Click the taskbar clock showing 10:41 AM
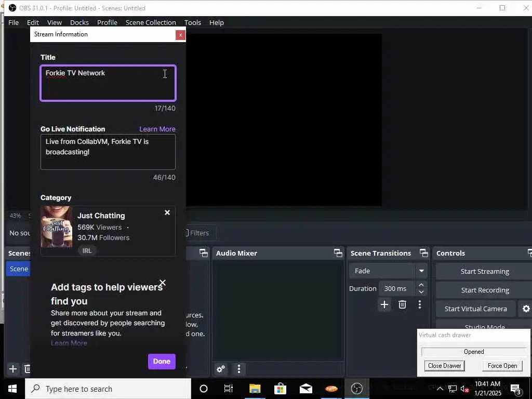This screenshot has height=399, width=532. (x=487, y=389)
